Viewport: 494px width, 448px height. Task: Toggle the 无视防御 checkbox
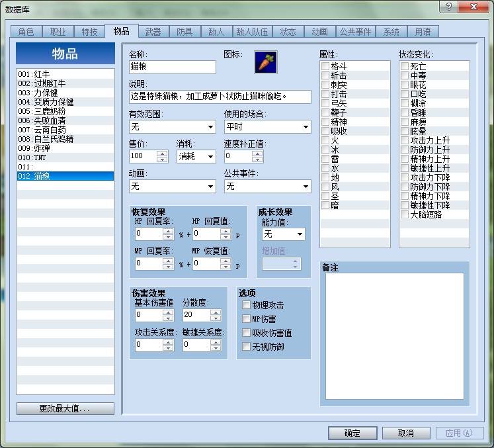coord(246,347)
